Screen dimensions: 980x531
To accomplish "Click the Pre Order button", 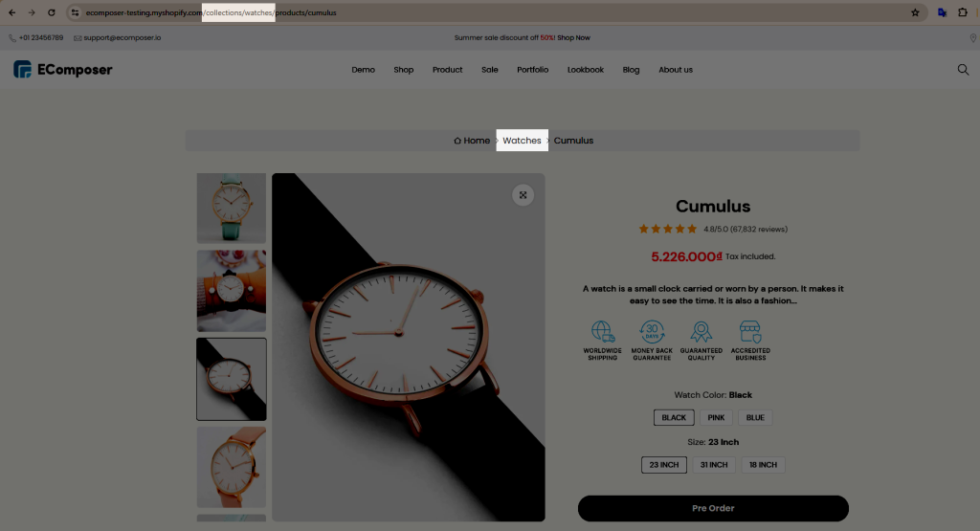I will [x=713, y=508].
